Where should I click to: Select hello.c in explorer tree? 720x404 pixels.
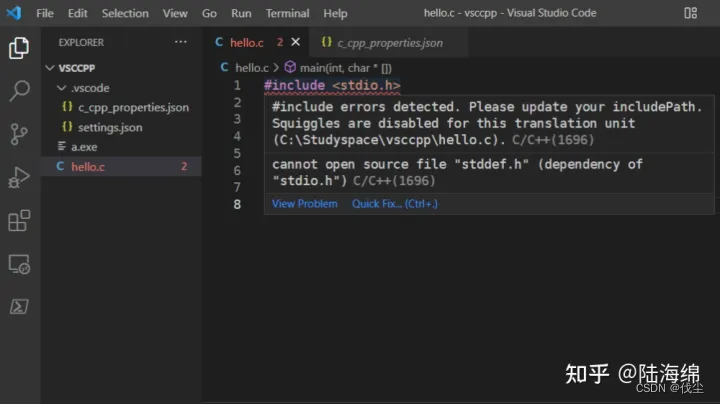click(x=122, y=167)
